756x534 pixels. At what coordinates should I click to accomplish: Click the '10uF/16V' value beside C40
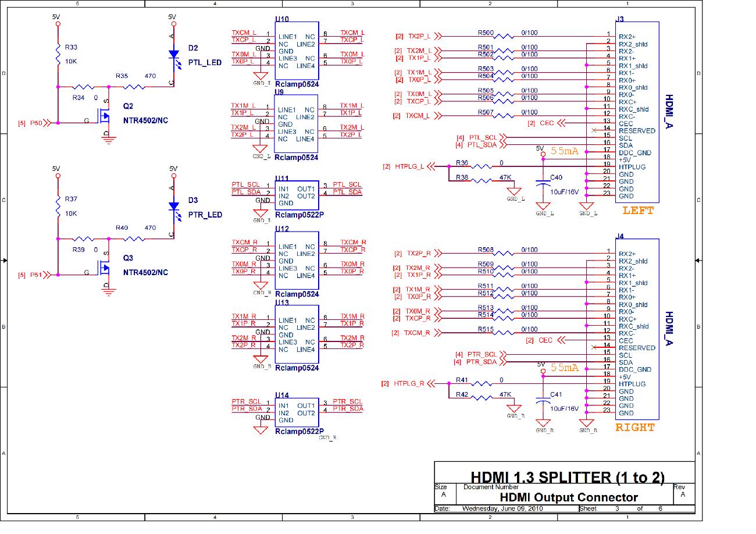(566, 191)
